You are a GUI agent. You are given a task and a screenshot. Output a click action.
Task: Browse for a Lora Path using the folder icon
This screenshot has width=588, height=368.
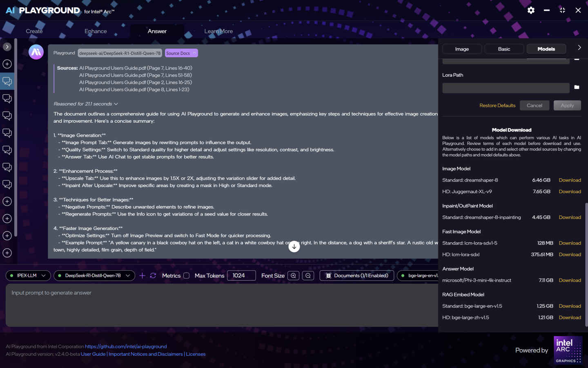pyautogui.click(x=577, y=87)
